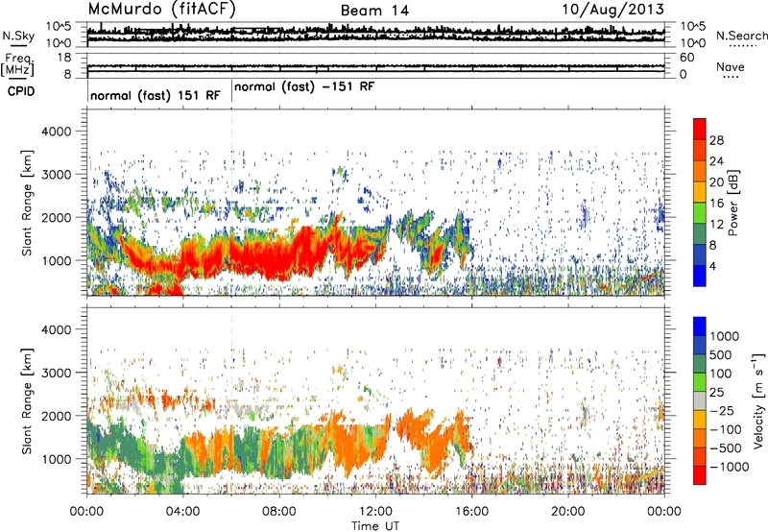Click the "28" label on the Power colorbar
Viewport: 768px width, 532px height.
tap(716, 140)
